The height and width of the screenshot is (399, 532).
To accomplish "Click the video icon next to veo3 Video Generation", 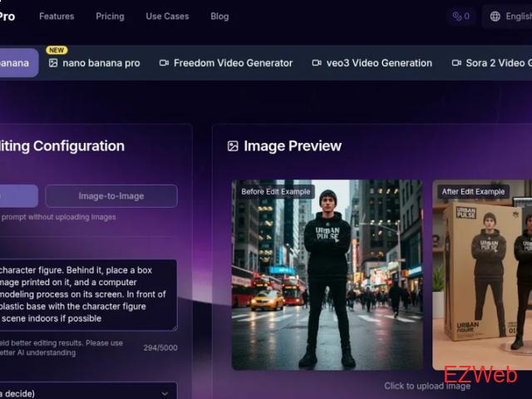I will 316,63.
